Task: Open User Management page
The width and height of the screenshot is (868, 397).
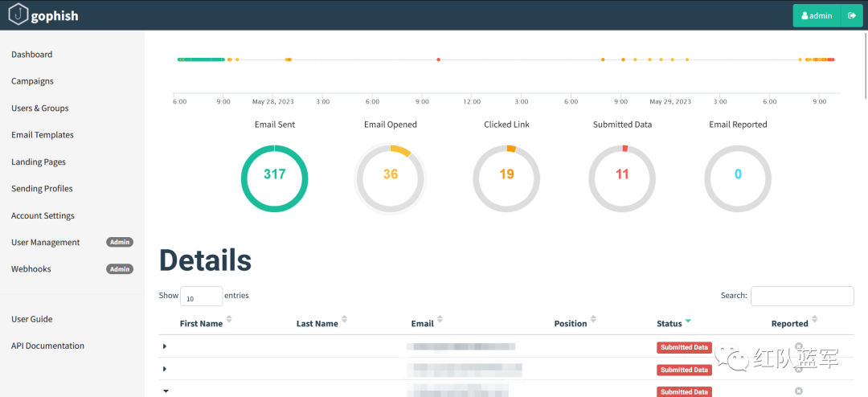Action: point(45,242)
